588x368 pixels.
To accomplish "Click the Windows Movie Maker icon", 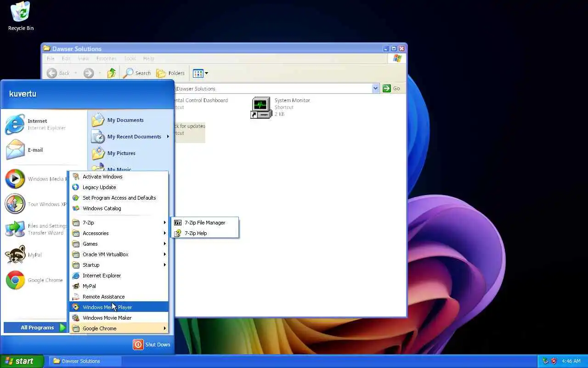I will point(76,318).
